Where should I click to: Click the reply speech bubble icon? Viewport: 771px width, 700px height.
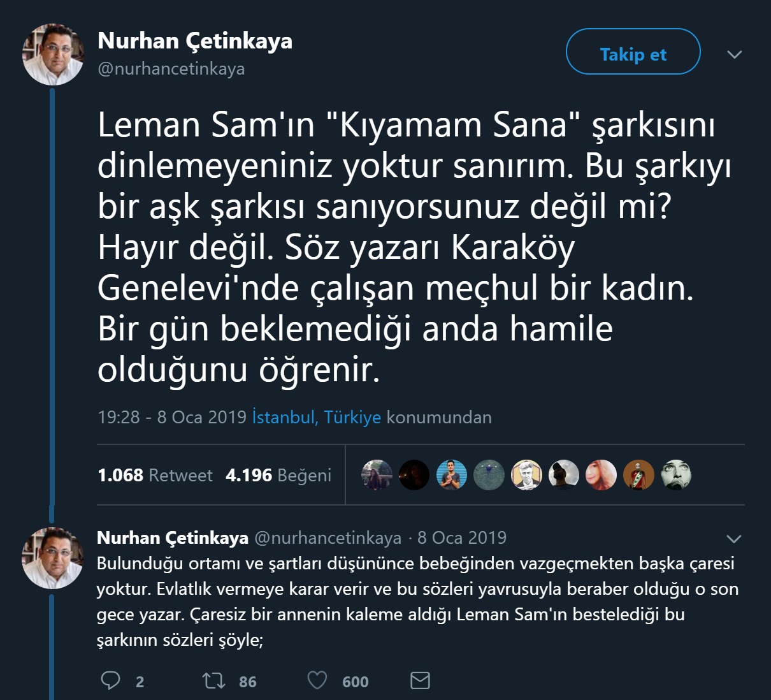coord(111,680)
